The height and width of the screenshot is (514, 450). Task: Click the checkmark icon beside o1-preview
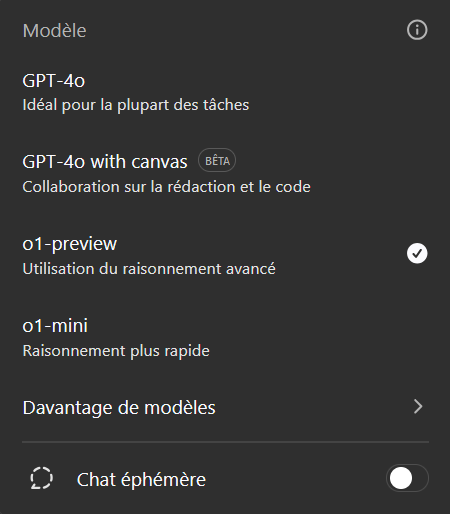[417, 253]
